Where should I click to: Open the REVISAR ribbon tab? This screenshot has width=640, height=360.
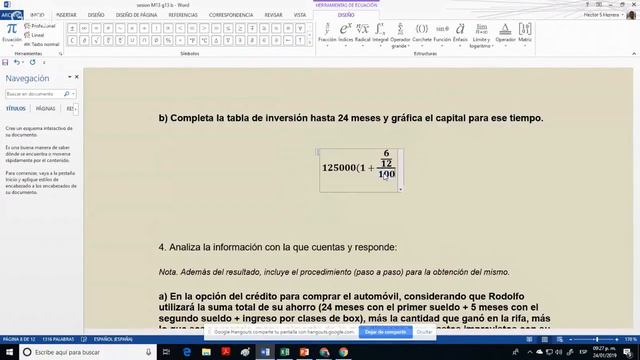[273, 15]
